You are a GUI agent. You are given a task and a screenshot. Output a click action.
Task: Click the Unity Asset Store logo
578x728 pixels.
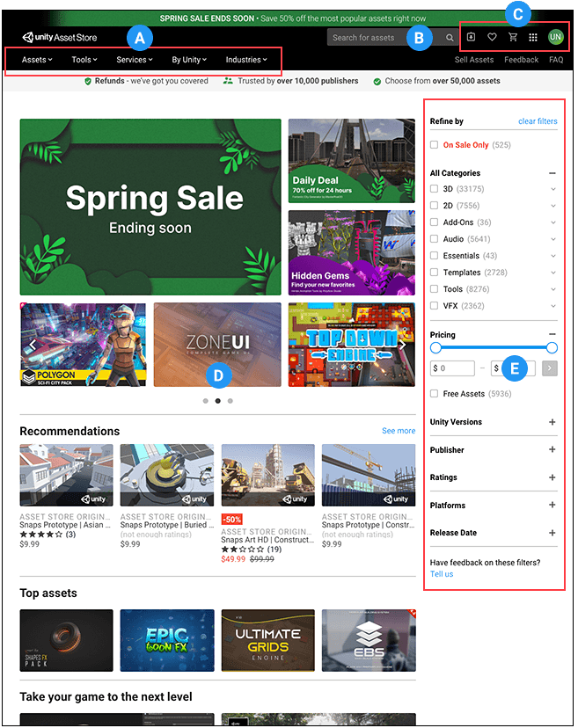(x=60, y=38)
